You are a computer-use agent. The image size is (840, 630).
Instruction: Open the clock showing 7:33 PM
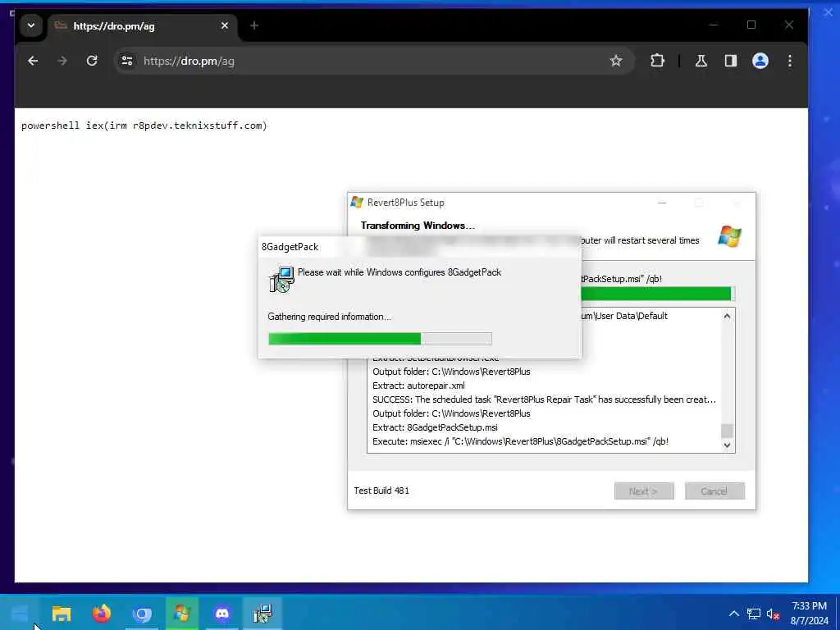(810, 614)
